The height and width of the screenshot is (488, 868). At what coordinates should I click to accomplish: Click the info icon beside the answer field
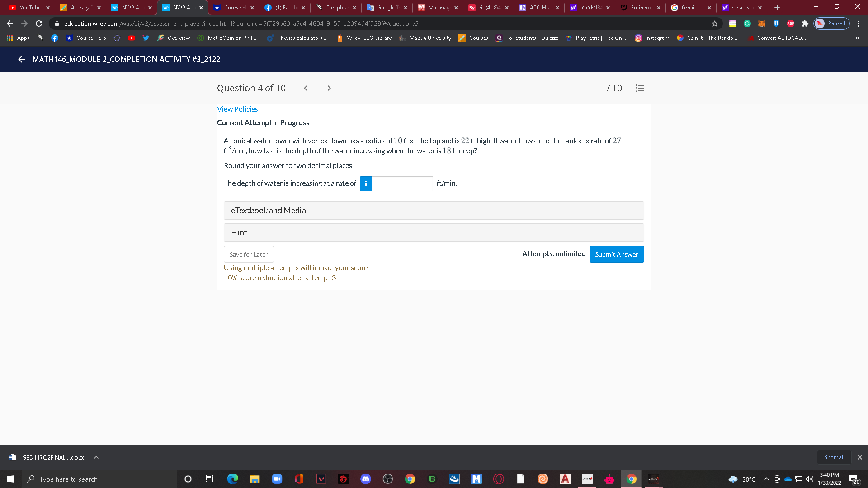tap(365, 183)
